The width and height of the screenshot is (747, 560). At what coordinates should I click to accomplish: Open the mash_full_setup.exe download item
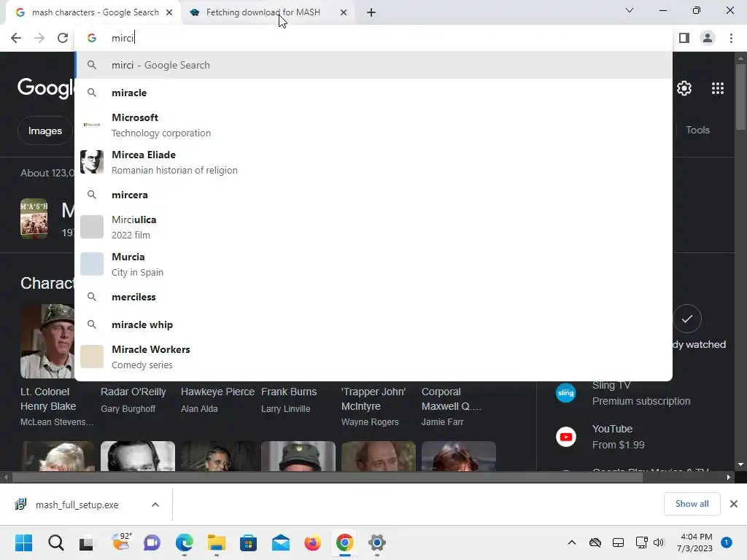tap(76, 505)
